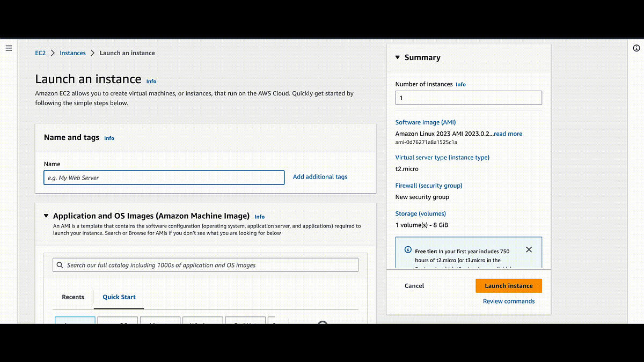Navigate to Instances via the breadcrumb

[72, 53]
